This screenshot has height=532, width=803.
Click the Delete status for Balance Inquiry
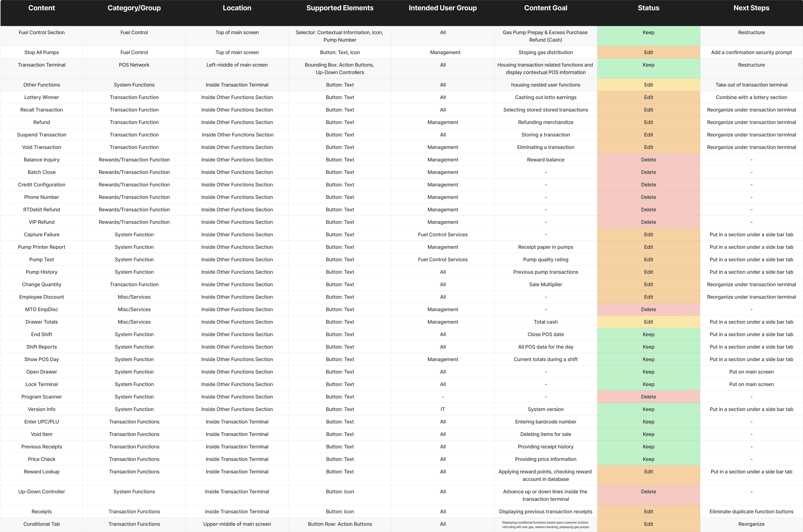(x=648, y=160)
